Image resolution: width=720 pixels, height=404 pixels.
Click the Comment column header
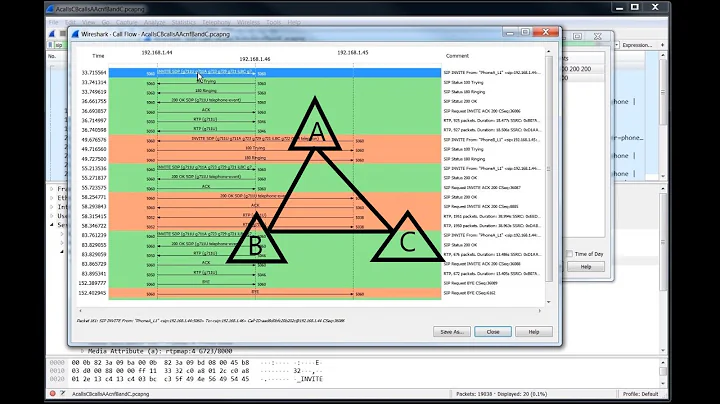(457, 56)
